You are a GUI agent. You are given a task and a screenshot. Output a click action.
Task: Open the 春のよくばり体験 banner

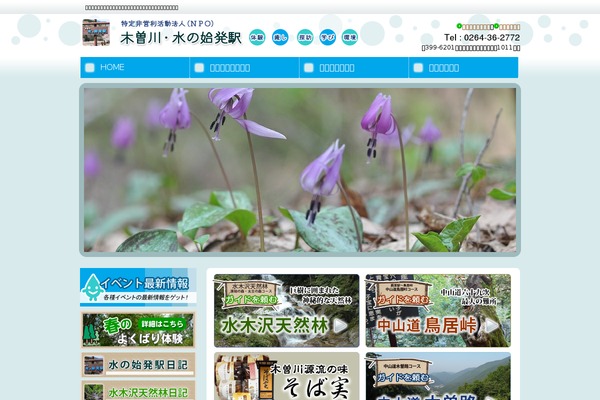(x=138, y=330)
